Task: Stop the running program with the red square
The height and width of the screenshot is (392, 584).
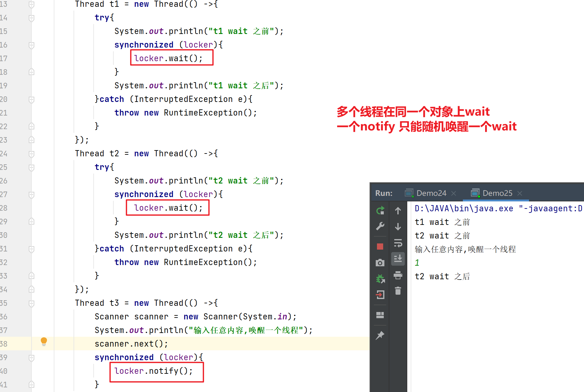Action: 380,247
